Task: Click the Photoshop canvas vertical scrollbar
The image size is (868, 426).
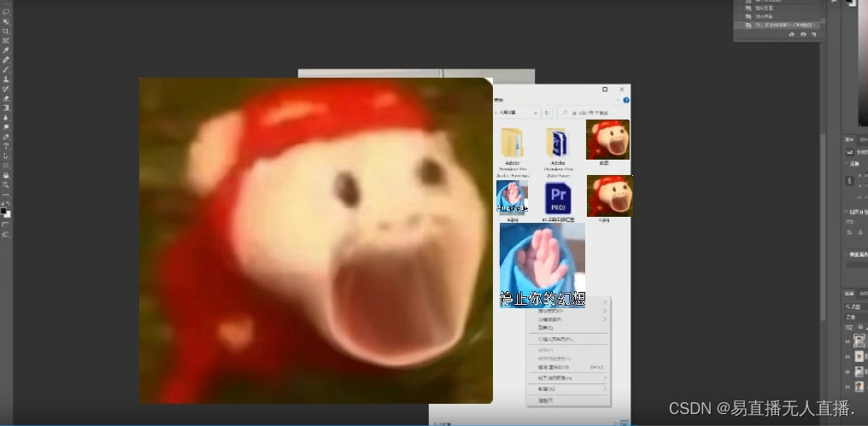Action: coord(822,227)
